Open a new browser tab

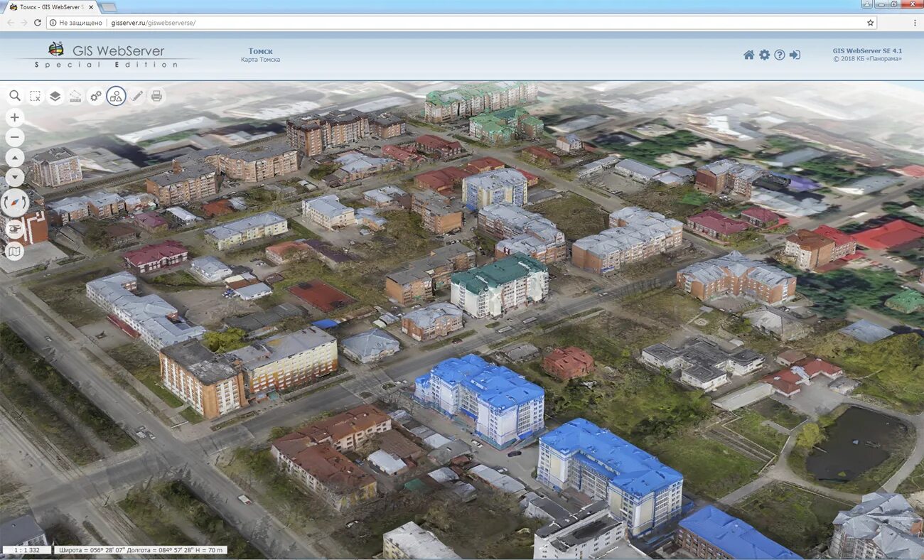tap(109, 7)
